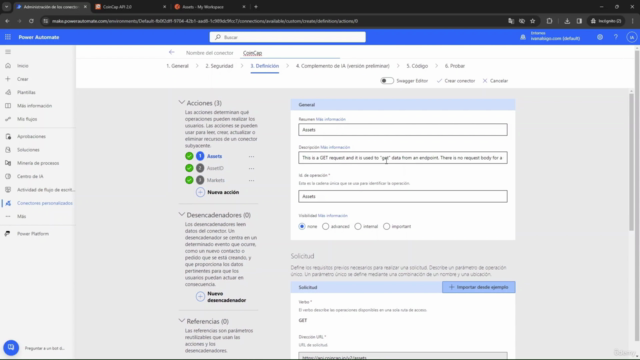
Task: Select visibility option none
Action: pos(302,227)
